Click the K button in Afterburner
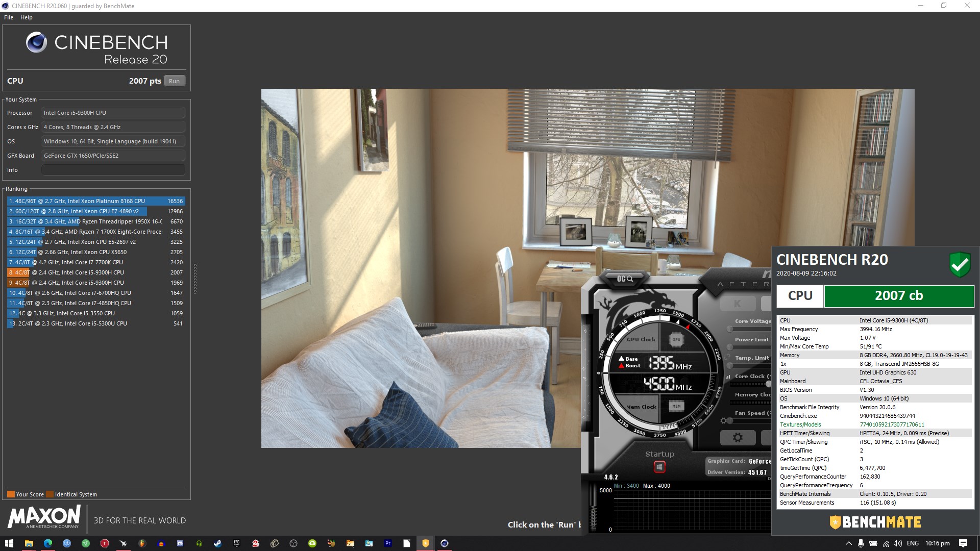Viewport: 980px width, 551px height. pyautogui.click(x=737, y=304)
